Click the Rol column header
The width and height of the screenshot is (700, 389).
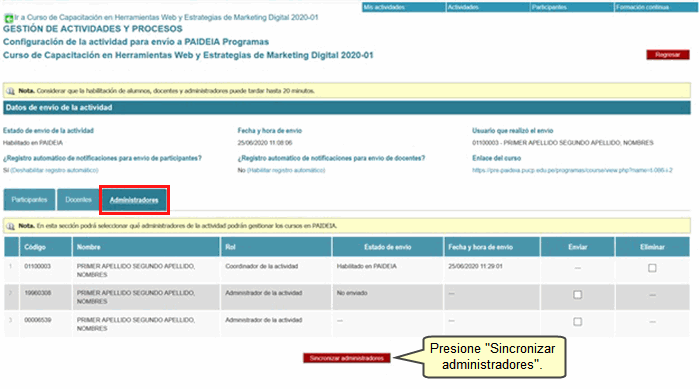click(276, 247)
